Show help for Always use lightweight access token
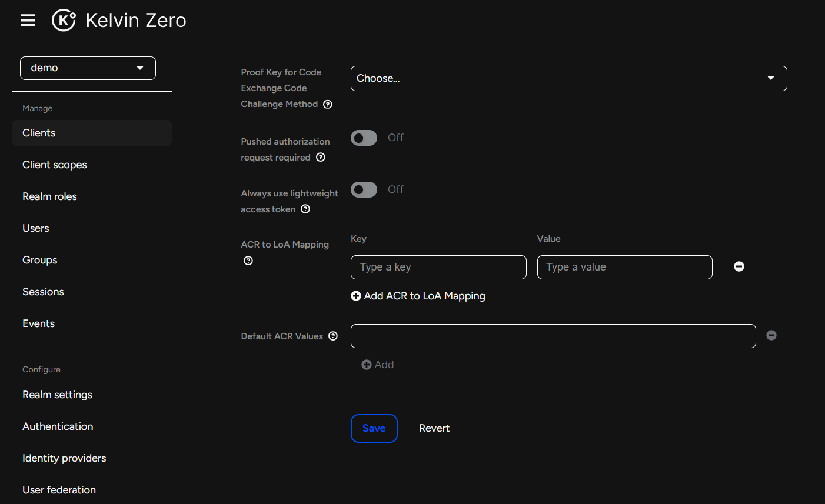 tap(305, 209)
